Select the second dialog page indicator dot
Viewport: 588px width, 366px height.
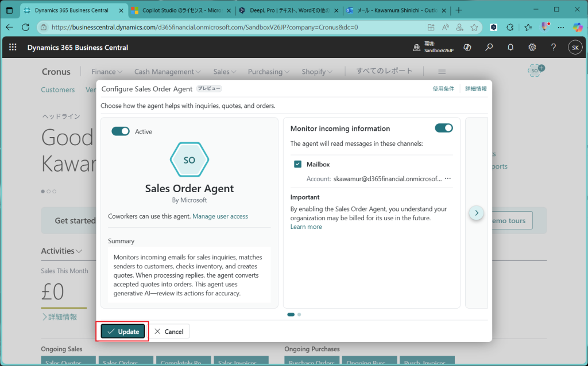[x=299, y=315]
